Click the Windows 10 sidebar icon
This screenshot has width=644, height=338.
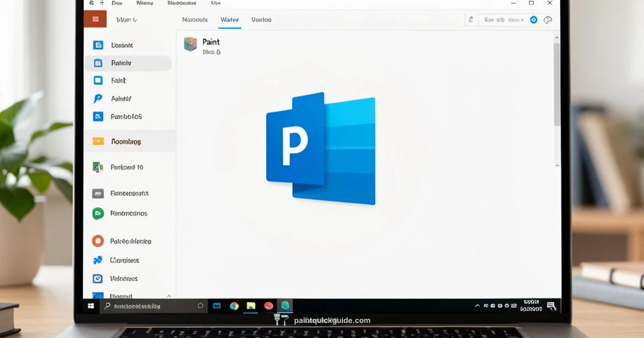tap(98, 167)
